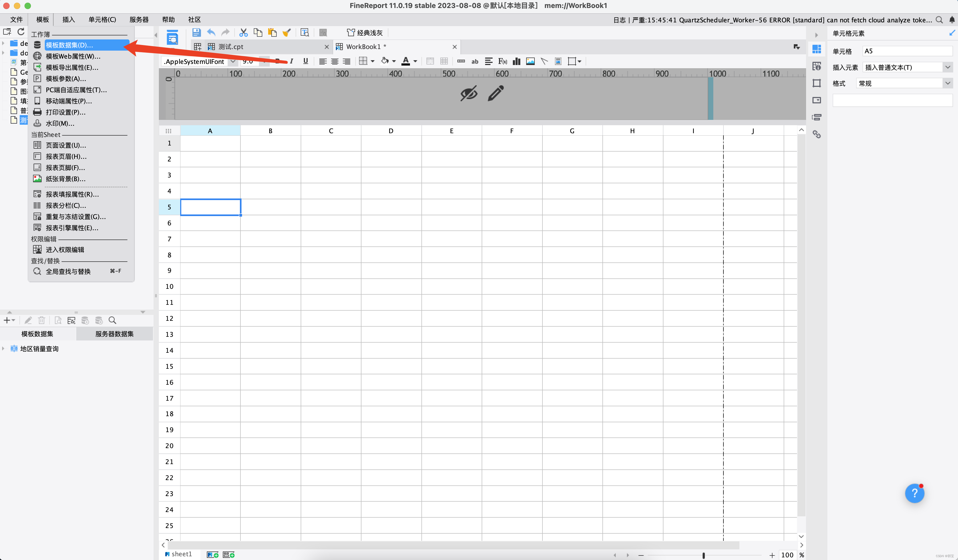Click the insert slash line icon
This screenshot has height=560, width=958.
coord(544,61)
